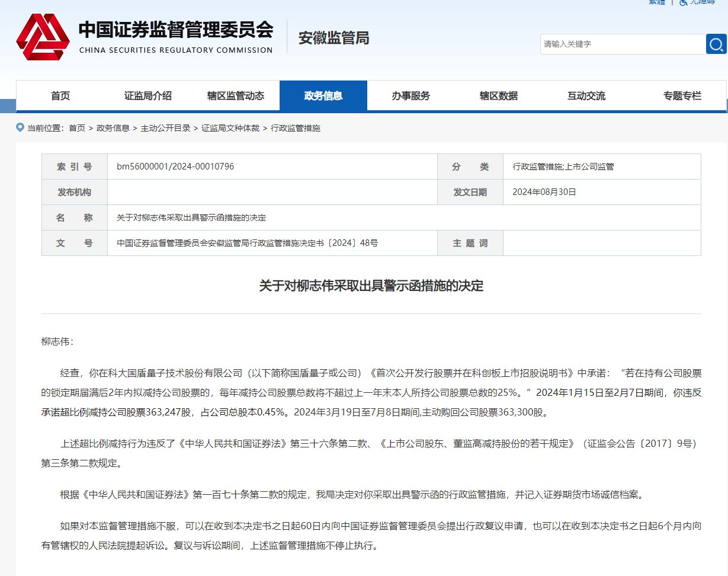This screenshot has width=728, height=576.
Task: Select the 首页 navigation tab
Action: [61, 95]
